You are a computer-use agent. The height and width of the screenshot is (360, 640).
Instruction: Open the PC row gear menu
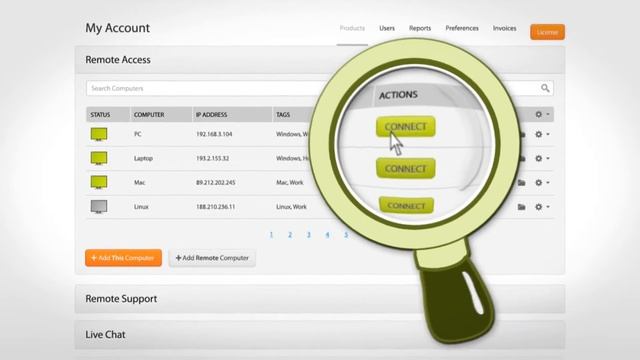(x=542, y=134)
